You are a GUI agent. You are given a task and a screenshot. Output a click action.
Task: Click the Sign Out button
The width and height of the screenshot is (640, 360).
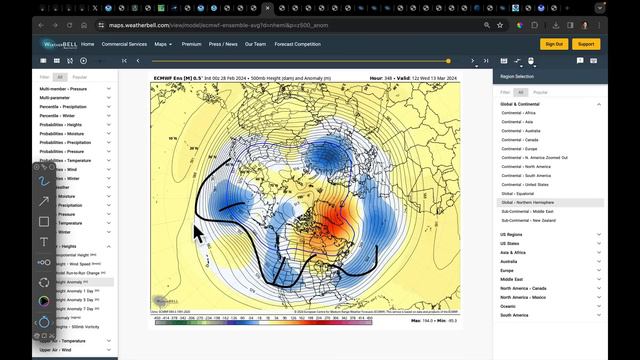[554, 44]
